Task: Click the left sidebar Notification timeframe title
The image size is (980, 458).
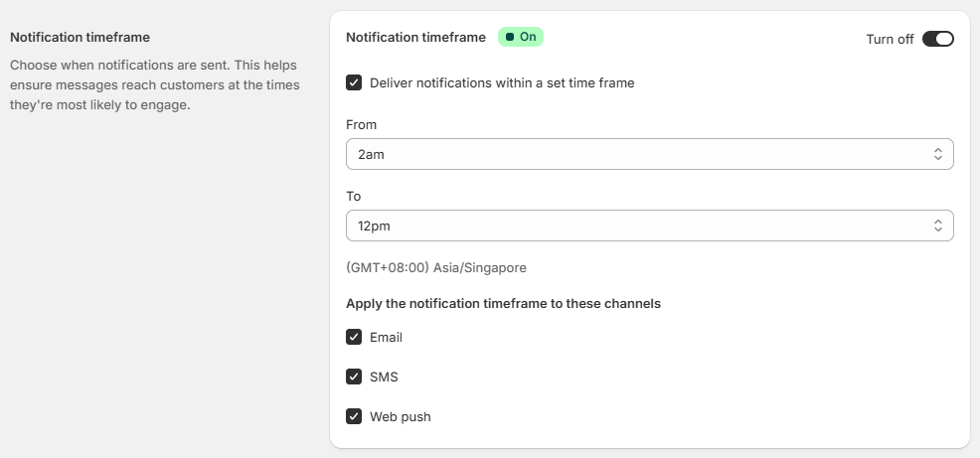Action: pyautogui.click(x=80, y=38)
